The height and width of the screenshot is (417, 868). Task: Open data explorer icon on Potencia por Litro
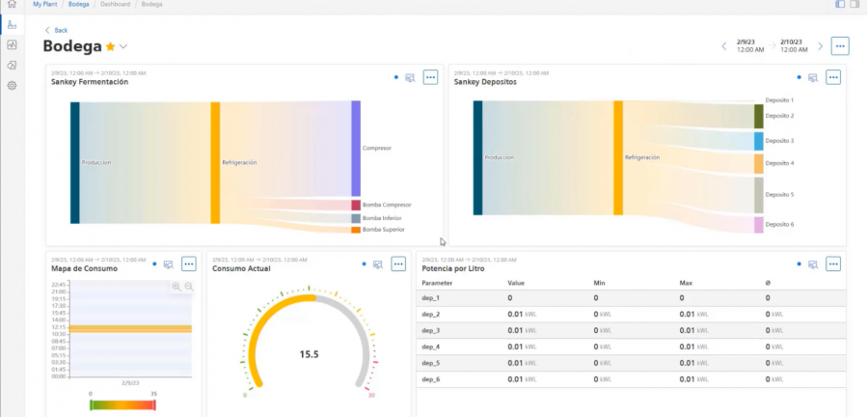coord(813,264)
